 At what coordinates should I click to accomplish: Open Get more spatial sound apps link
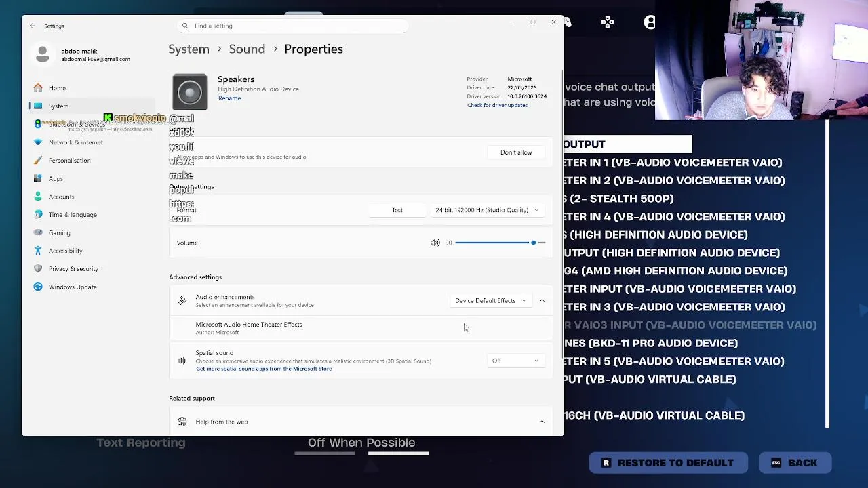[264, 369]
